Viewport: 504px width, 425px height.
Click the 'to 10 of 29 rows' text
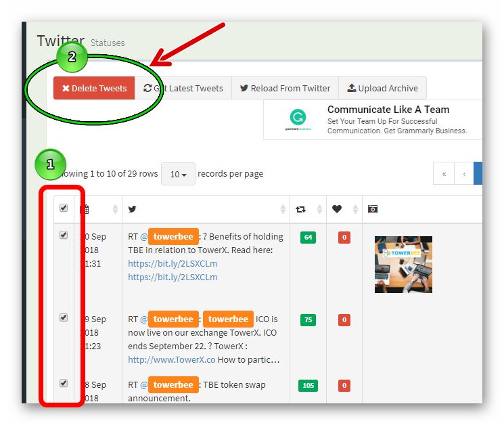(x=127, y=174)
